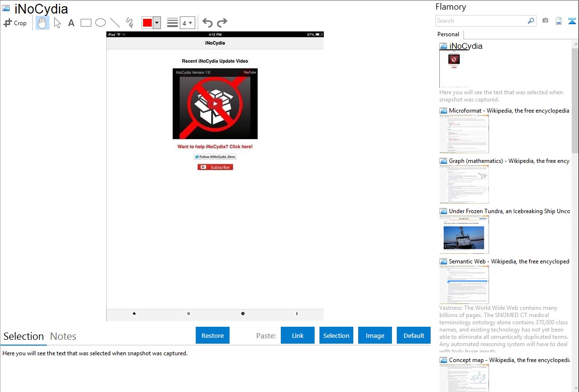Open the Concept map snapshot thumbnail
Viewport: 579px width, 392px height.
click(464, 378)
